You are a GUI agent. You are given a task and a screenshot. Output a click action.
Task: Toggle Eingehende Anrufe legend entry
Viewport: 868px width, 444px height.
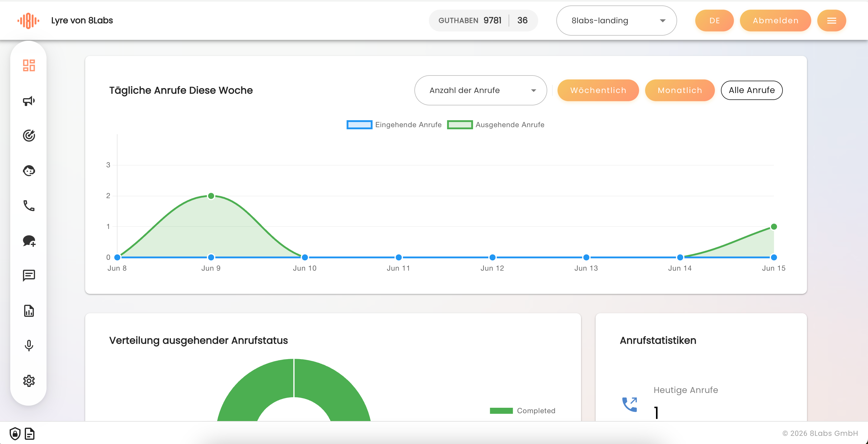pyautogui.click(x=394, y=125)
